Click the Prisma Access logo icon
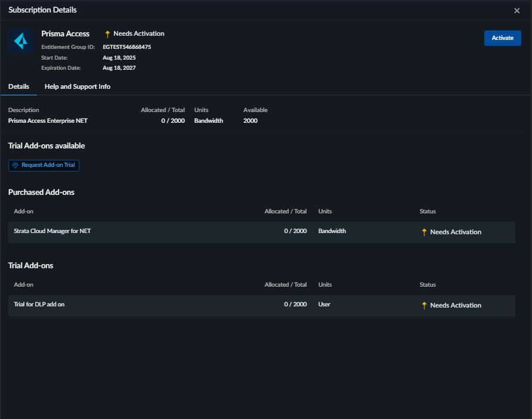 [x=21, y=41]
